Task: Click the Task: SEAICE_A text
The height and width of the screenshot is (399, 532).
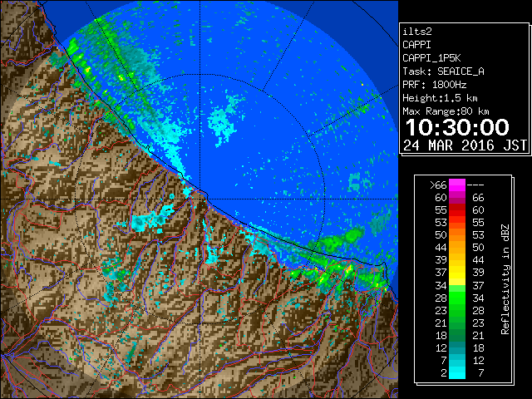Action: (x=443, y=71)
